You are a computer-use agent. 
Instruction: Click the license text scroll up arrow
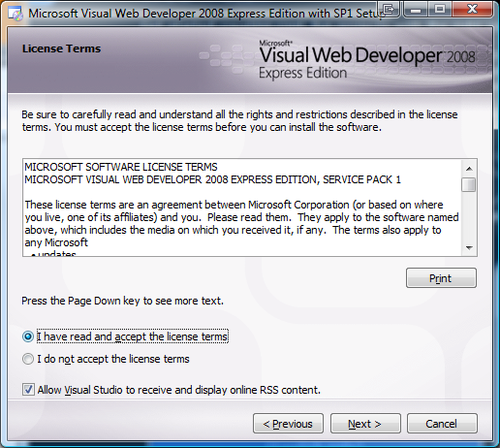coord(469,169)
